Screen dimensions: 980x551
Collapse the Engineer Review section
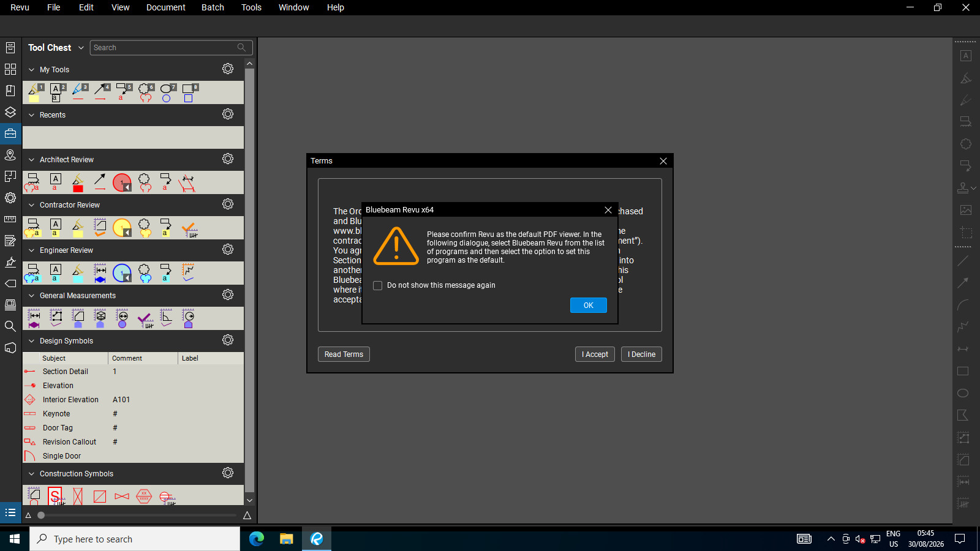tap(32, 250)
